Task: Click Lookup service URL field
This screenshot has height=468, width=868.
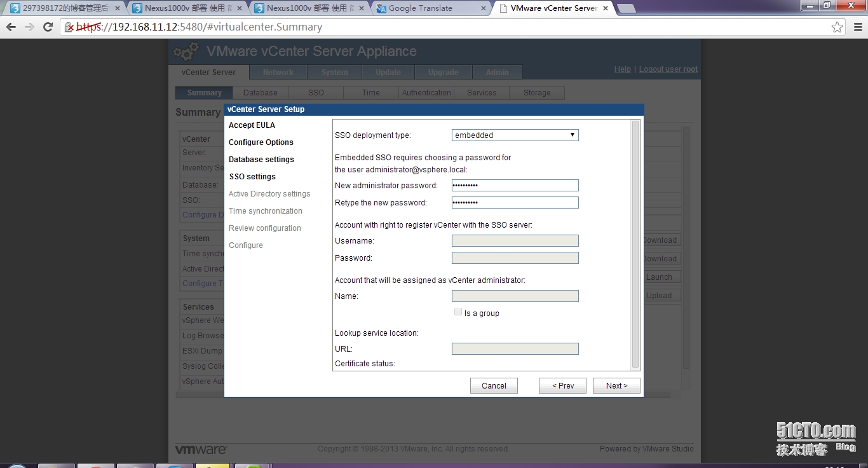Action: (515, 348)
